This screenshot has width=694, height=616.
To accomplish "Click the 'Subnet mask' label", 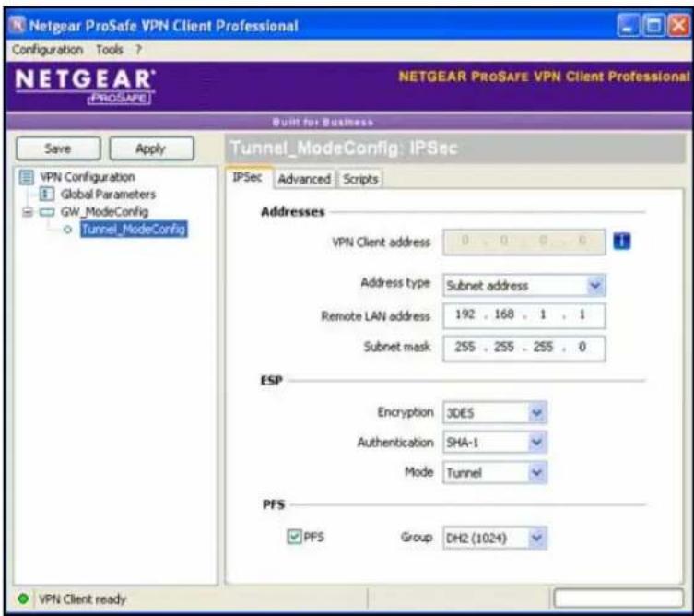I will (x=397, y=347).
